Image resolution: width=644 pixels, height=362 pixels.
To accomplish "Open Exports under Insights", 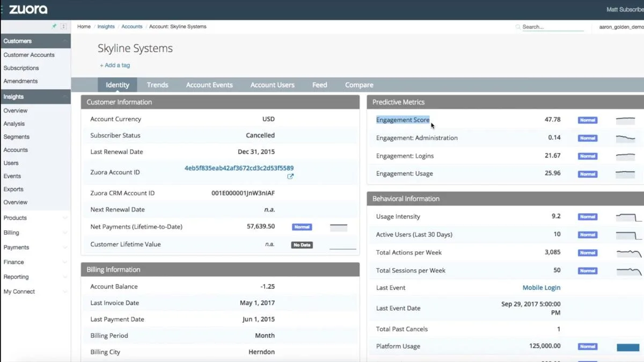I will 13,189.
